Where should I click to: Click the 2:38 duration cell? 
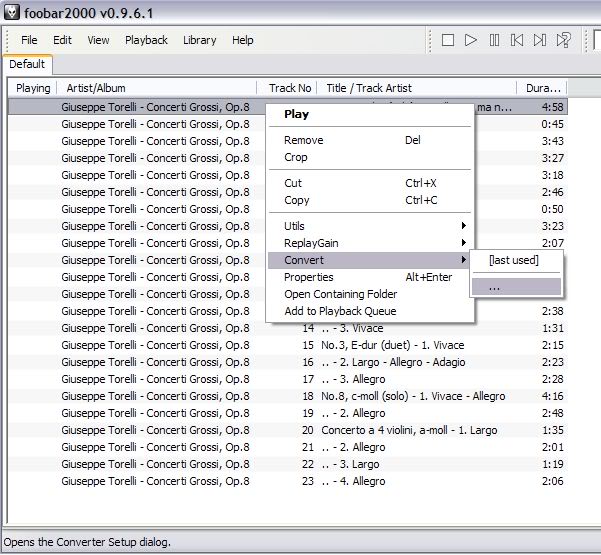point(552,311)
